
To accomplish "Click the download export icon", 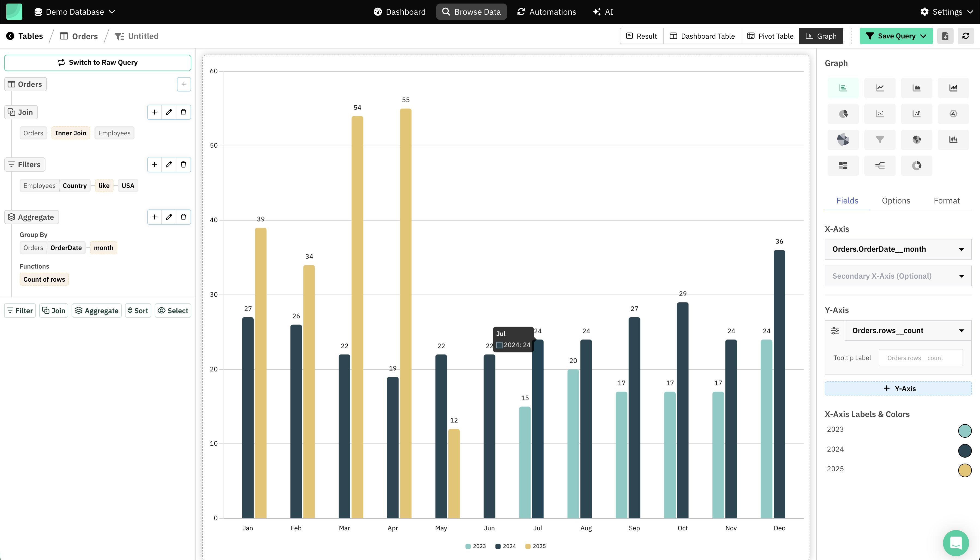I will pos(945,36).
